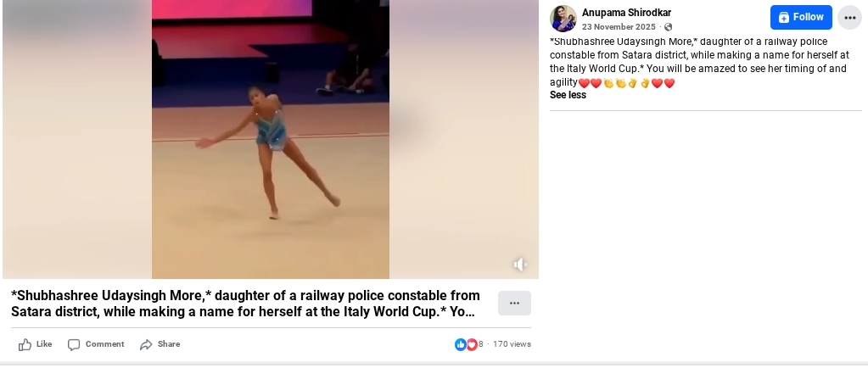Click the Follow button
The height and width of the screenshot is (368, 868).
[800, 17]
